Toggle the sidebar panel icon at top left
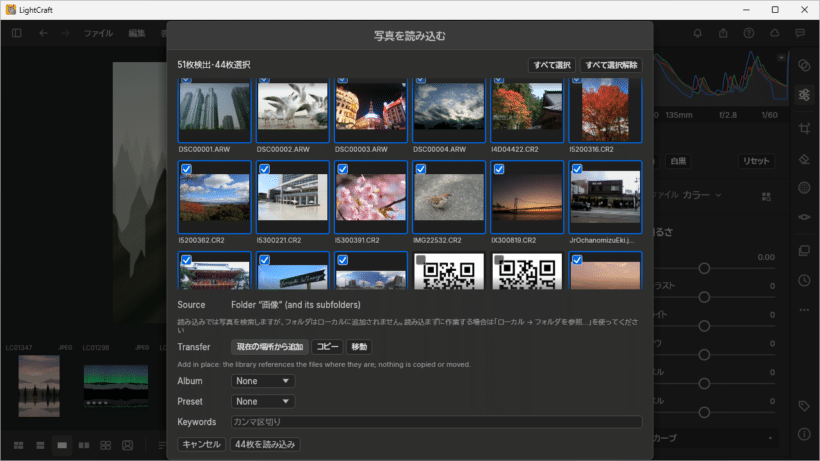820x461 pixels. click(17, 33)
